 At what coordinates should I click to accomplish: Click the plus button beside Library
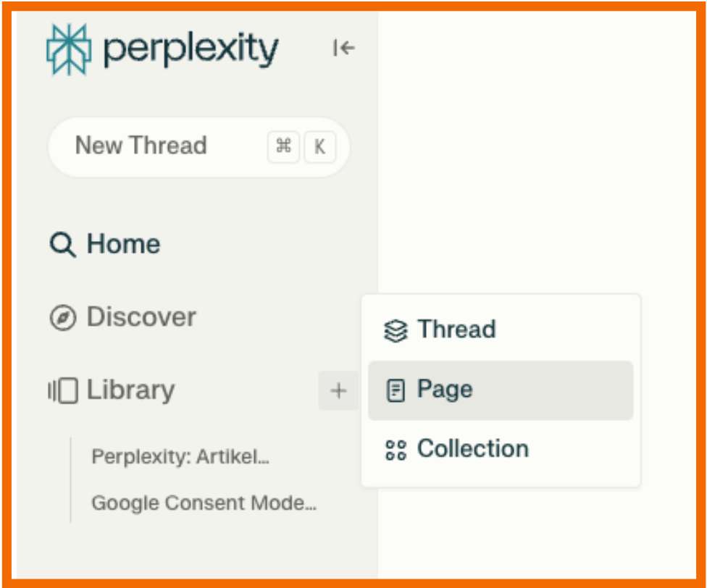[338, 391]
